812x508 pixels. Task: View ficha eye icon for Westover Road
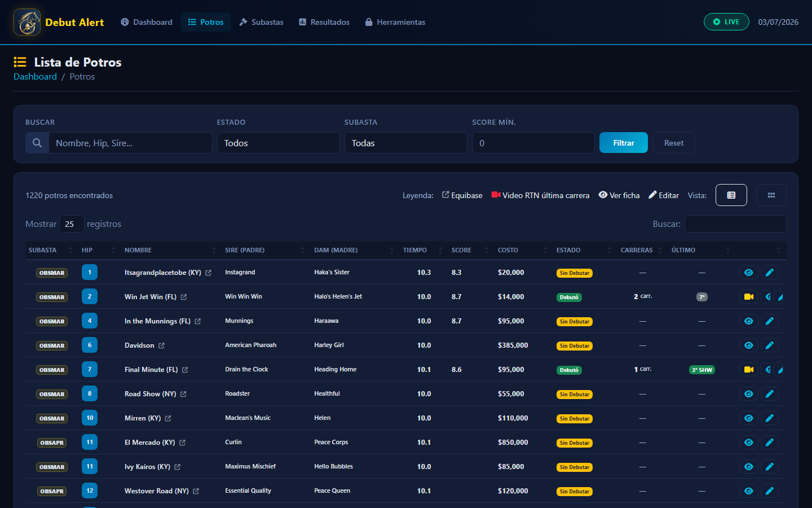749,491
